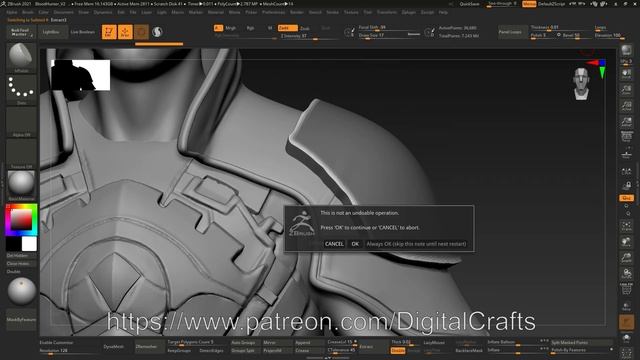Toggle M material channel
Image resolution: width=640 pixels, height=360 pixels.
point(270,28)
